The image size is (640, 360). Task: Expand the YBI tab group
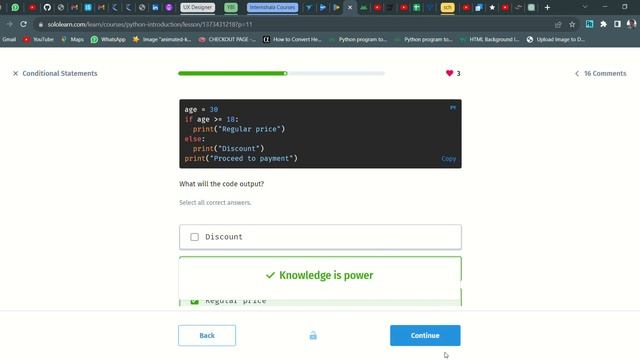point(231,7)
